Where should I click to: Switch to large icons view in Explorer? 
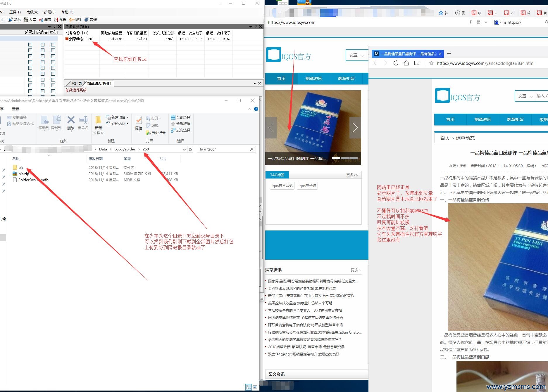pos(255,387)
